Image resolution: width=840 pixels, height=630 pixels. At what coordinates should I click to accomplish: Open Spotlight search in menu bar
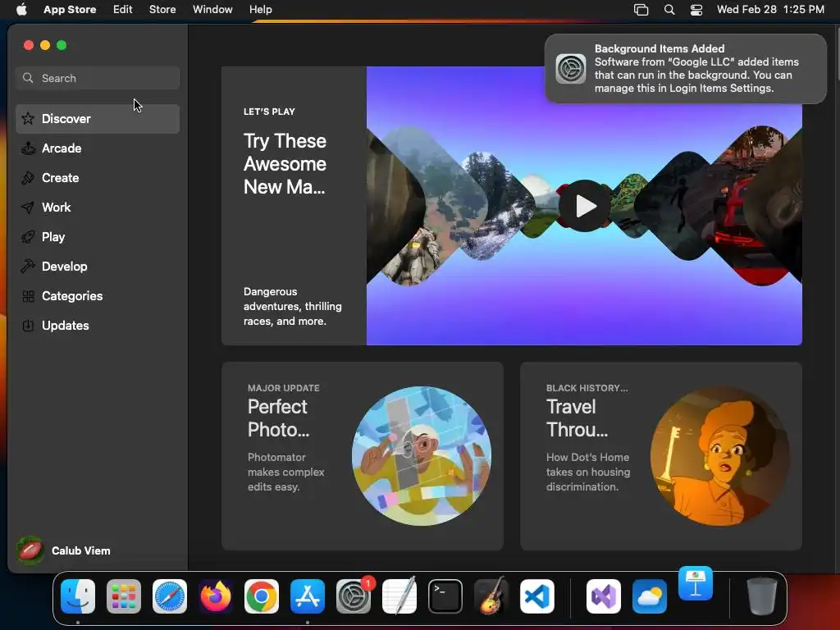(x=669, y=10)
